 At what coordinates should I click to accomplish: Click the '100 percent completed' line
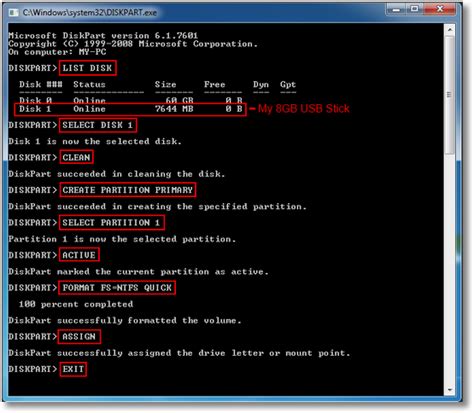pyautogui.click(x=76, y=304)
